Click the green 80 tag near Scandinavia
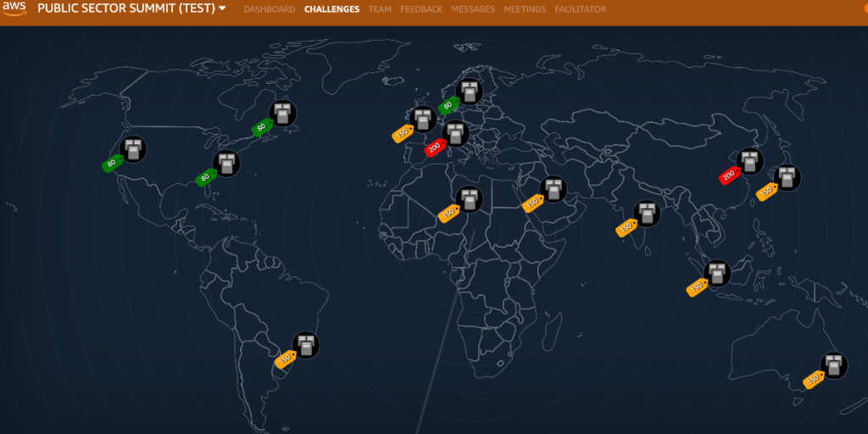Viewport: 868px width, 434px height. pyautogui.click(x=449, y=105)
